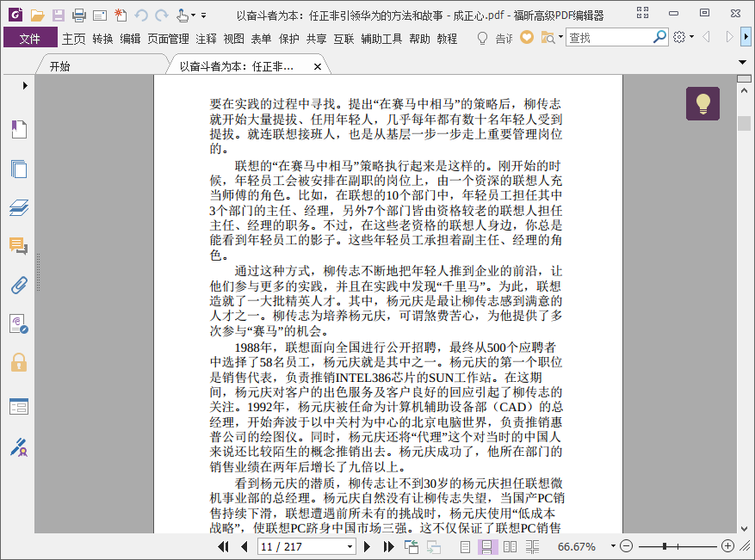Click the previous view icon in status bar

[x=412, y=546]
